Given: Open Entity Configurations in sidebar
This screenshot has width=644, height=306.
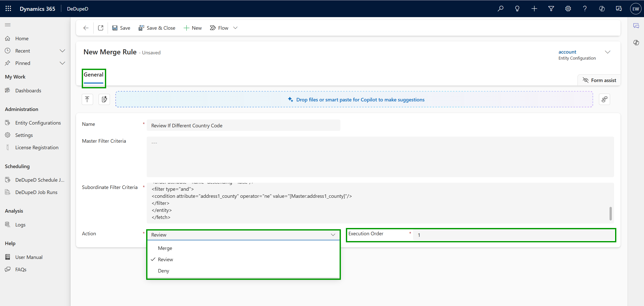Looking at the screenshot, I should tap(38, 123).
